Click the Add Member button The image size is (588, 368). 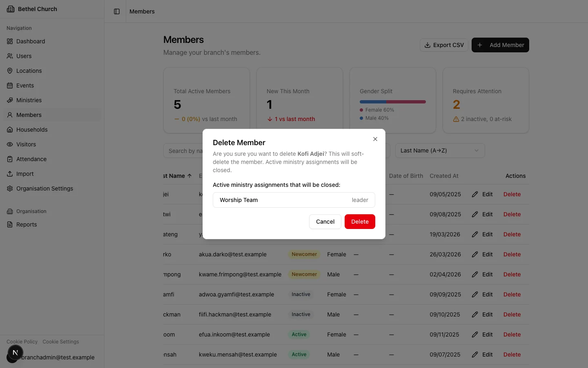pyautogui.click(x=500, y=45)
